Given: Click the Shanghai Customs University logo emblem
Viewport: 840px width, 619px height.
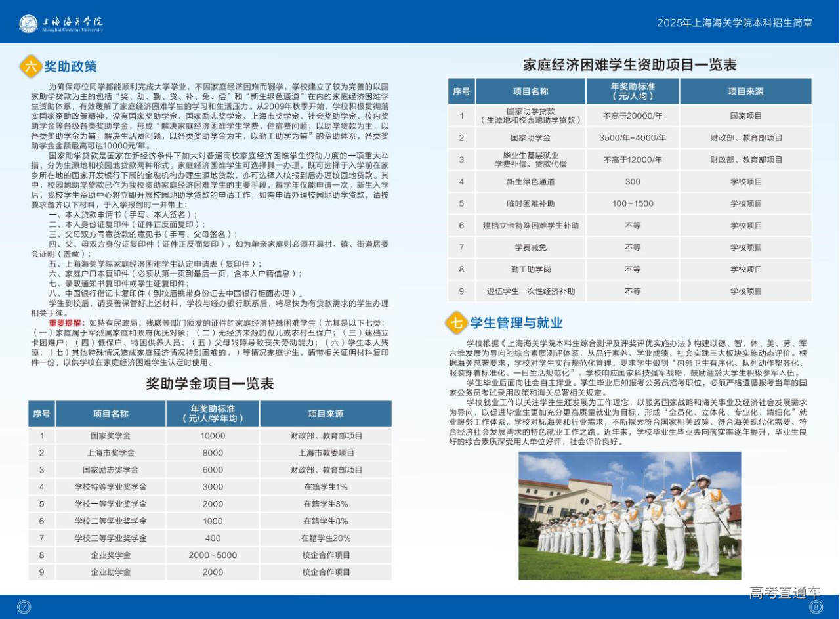Looking at the screenshot, I should click(28, 24).
